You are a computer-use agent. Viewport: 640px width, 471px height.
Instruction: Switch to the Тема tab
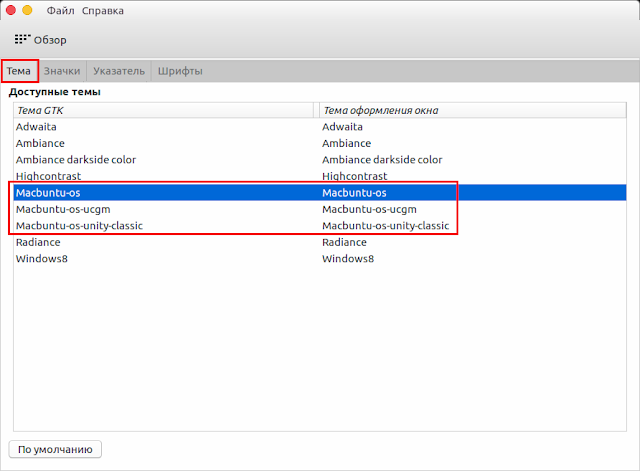[x=19, y=71]
